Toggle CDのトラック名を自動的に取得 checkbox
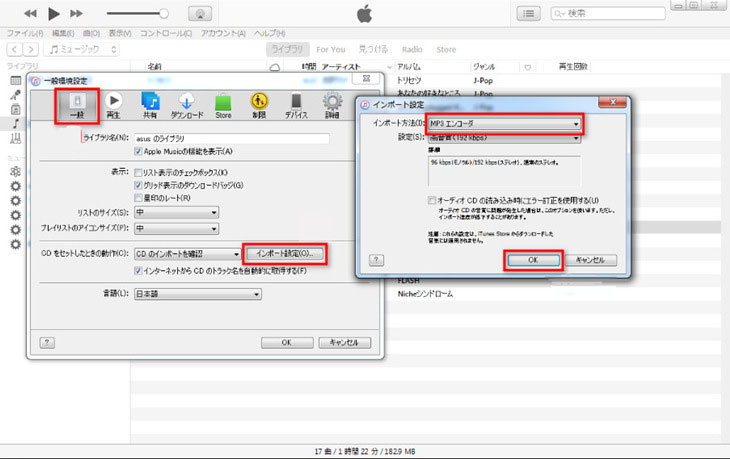Image resolution: width=730 pixels, height=459 pixels. [x=138, y=270]
